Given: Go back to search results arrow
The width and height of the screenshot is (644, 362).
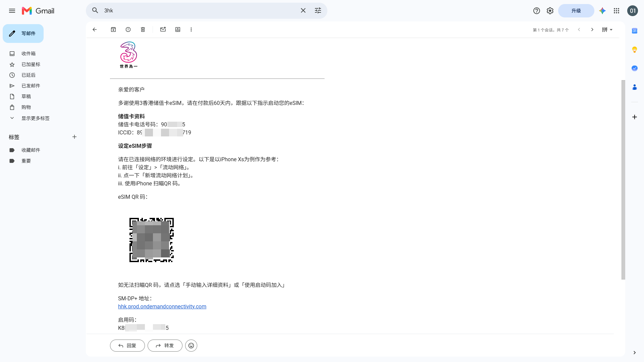Looking at the screenshot, I should coord(95,29).
